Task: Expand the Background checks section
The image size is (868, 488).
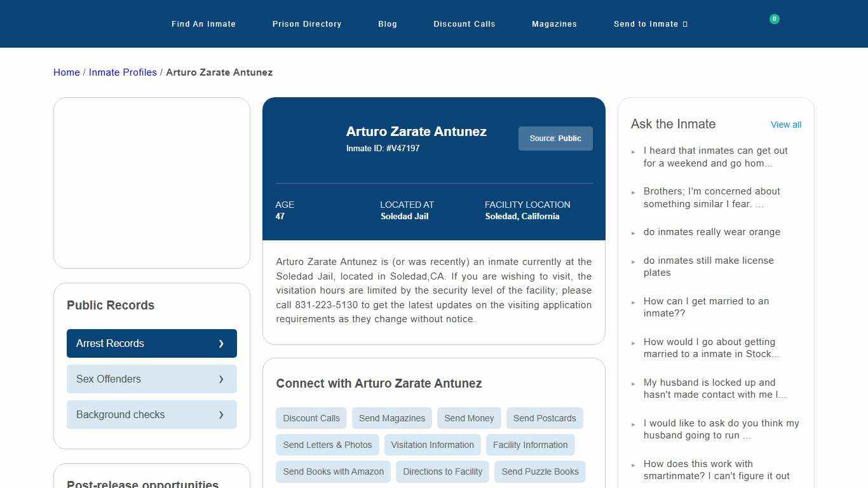Action: [x=151, y=414]
